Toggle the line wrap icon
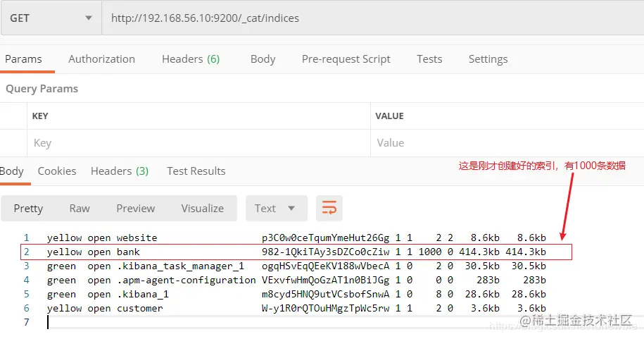Image resolution: width=644 pixels, height=339 pixels. tap(329, 208)
